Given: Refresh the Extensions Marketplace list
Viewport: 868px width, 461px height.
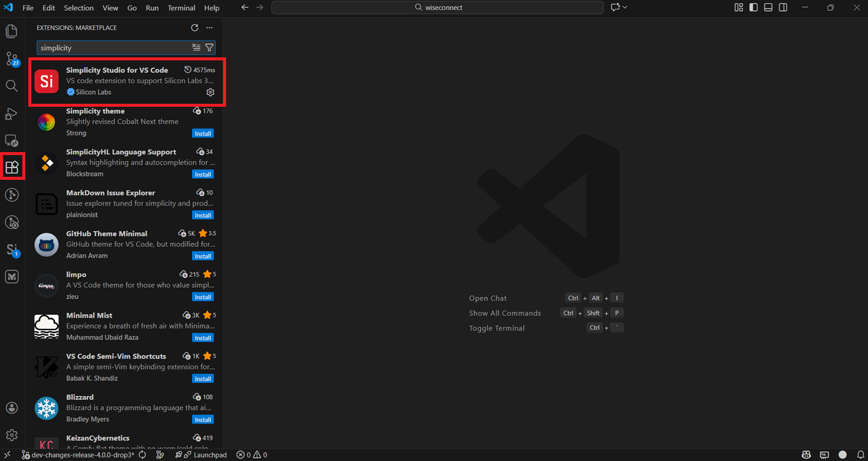Looking at the screenshot, I should (x=194, y=27).
